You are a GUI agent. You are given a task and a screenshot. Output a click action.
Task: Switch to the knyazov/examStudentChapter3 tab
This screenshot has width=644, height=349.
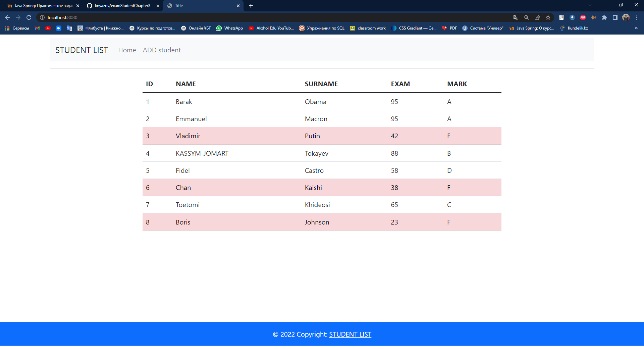[x=122, y=6]
